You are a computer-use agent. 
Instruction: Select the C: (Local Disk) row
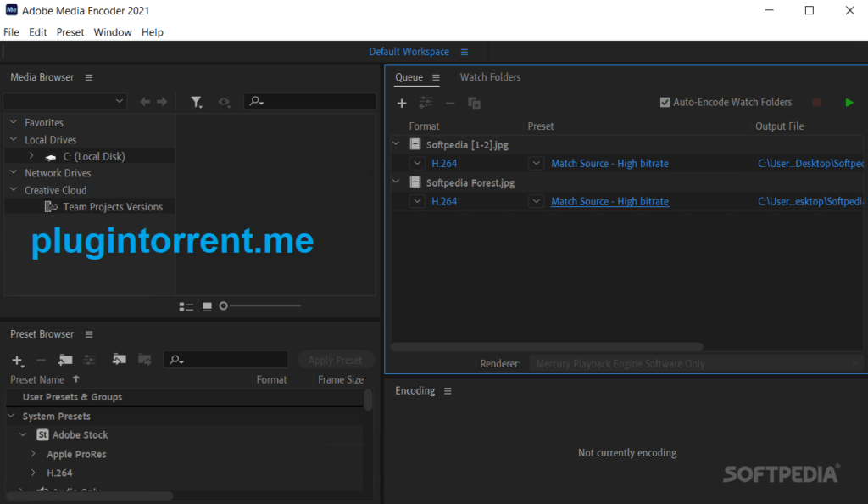coord(90,156)
